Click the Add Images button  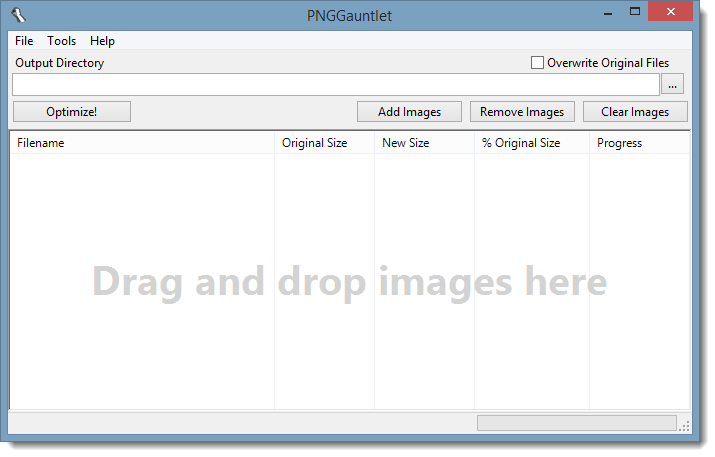(409, 112)
